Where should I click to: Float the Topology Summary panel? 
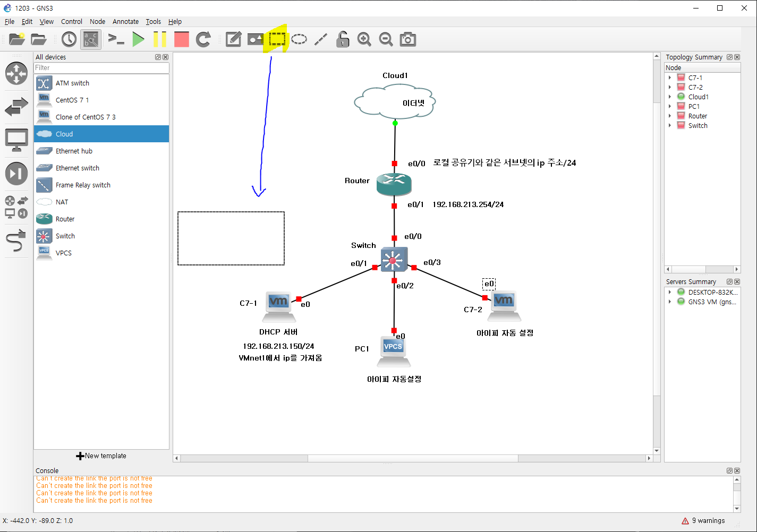point(729,57)
